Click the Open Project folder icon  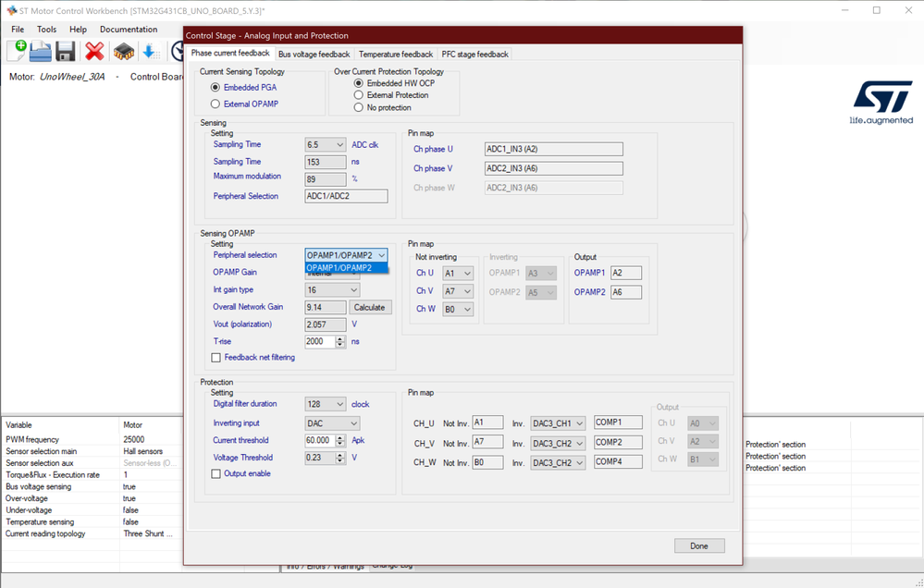pyautogui.click(x=41, y=51)
